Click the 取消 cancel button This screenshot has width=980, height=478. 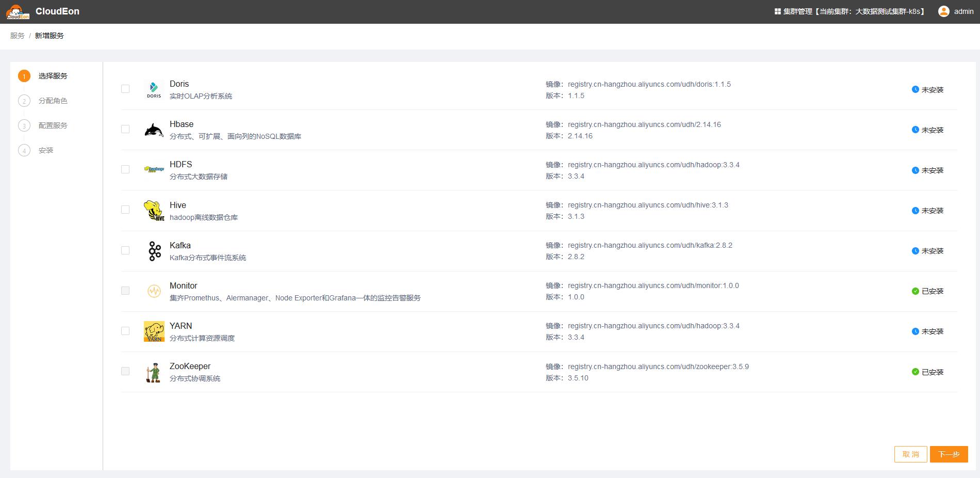click(x=910, y=454)
